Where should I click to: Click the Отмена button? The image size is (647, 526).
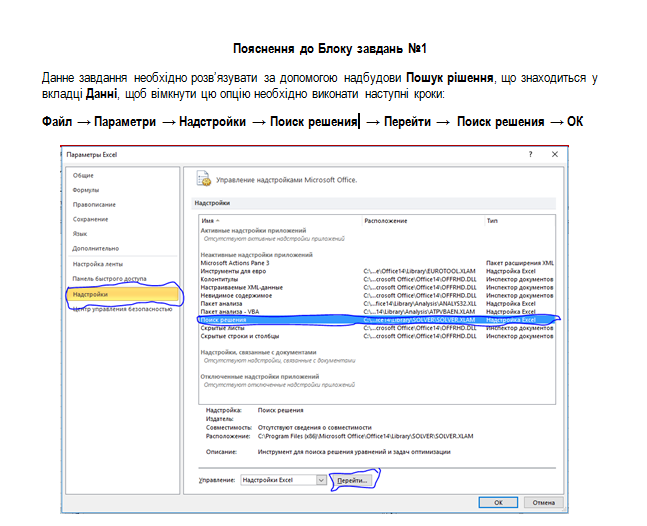[541, 502]
